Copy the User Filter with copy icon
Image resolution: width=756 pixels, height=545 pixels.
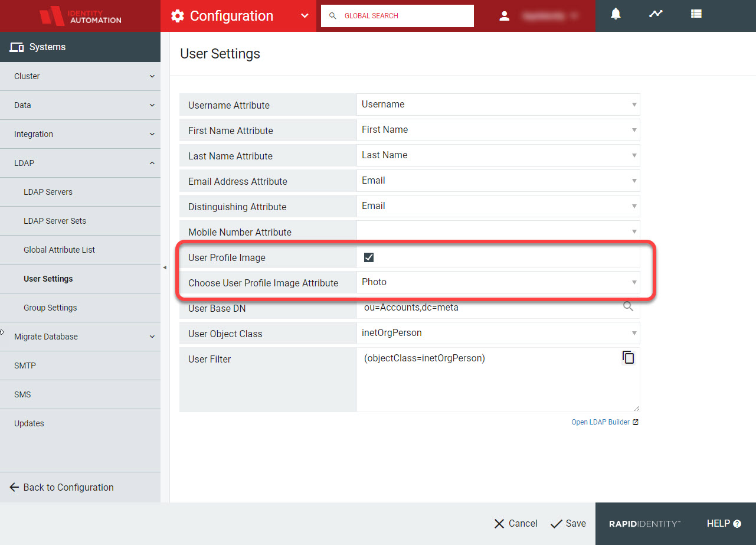pos(629,358)
